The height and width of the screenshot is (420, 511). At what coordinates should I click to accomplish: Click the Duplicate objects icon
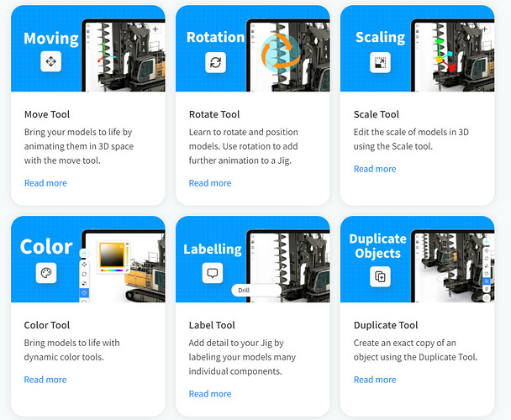(x=380, y=276)
